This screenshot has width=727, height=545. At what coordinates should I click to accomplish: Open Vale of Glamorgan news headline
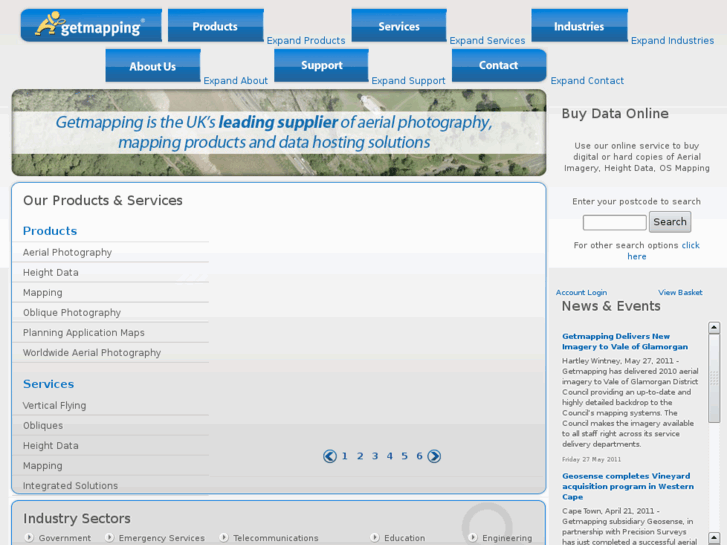pos(625,341)
